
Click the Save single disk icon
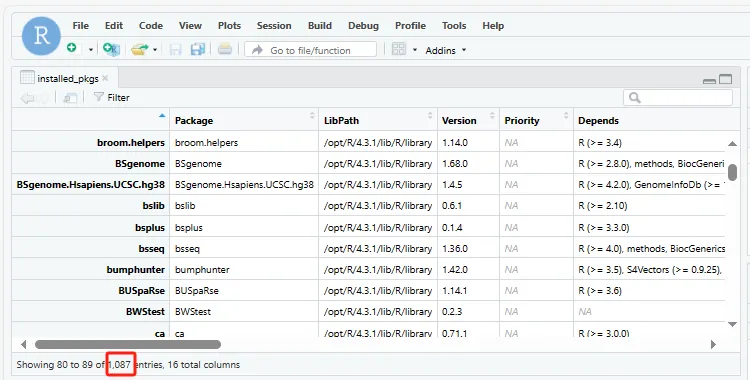click(176, 49)
